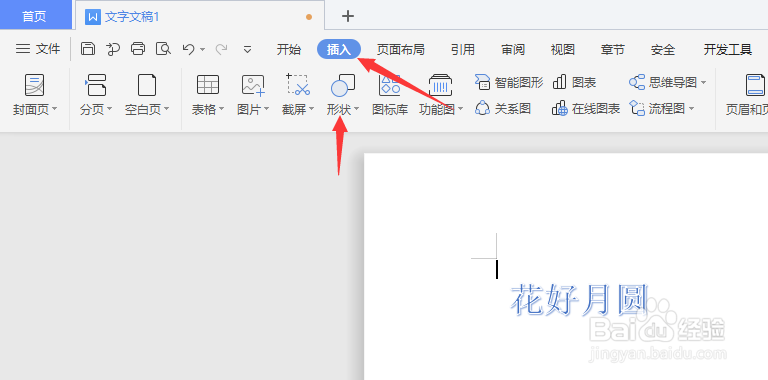Open Print Preview icon
This screenshot has width=768, height=380.
click(x=163, y=48)
